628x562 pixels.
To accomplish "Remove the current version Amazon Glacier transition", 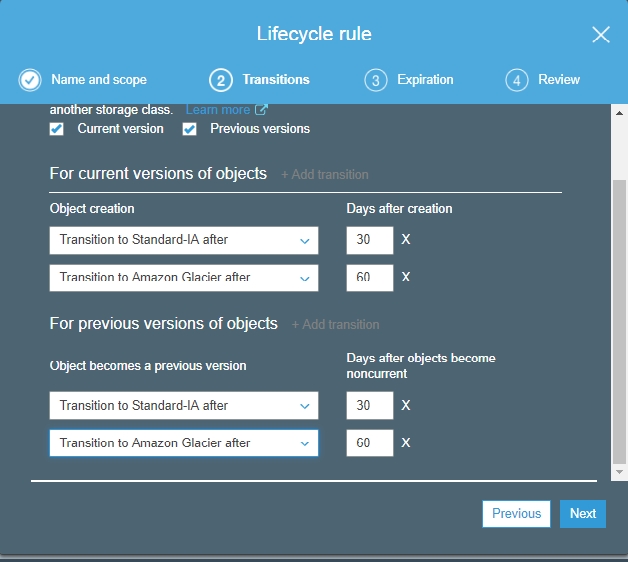I will (405, 277).
